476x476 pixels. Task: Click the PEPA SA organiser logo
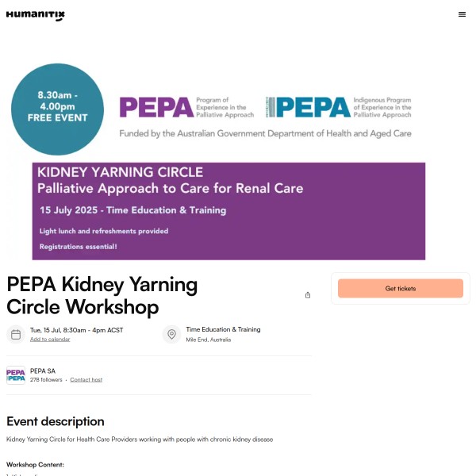(x=16, y=375)
